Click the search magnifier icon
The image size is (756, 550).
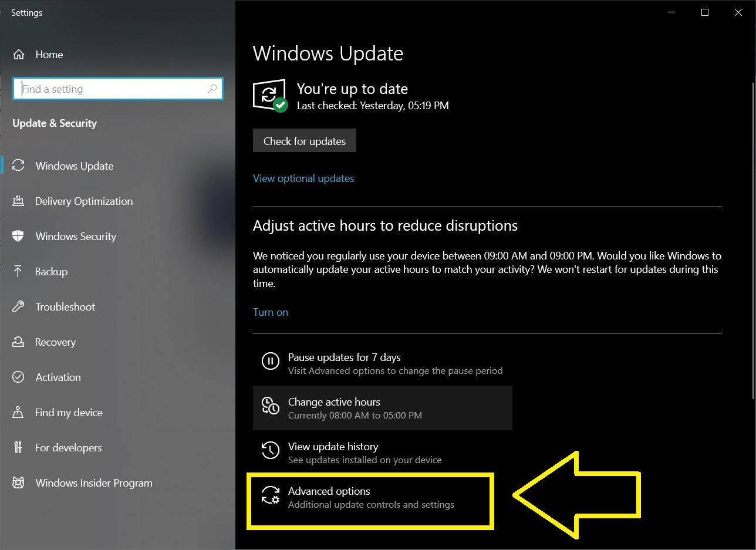[x=212, y=89]
